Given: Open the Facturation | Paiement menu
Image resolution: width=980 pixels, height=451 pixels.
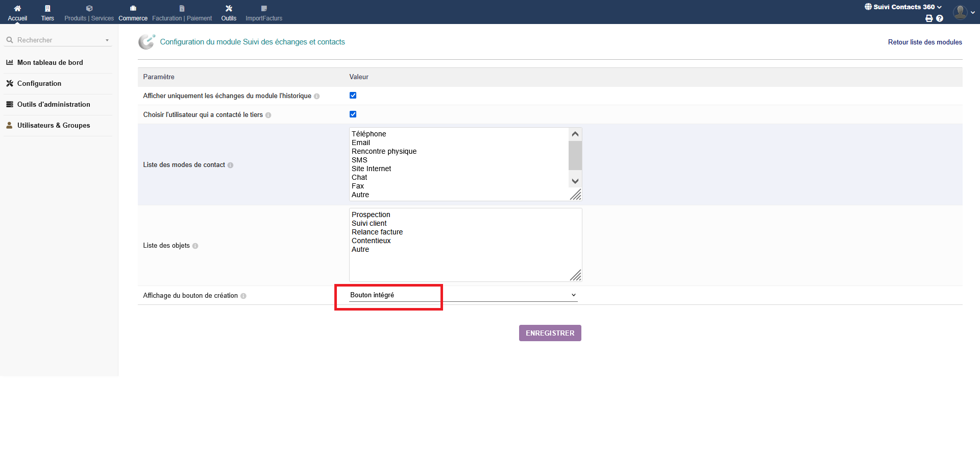Looking at the screenshot, I should pyautogui.click(x=182, y=13).
